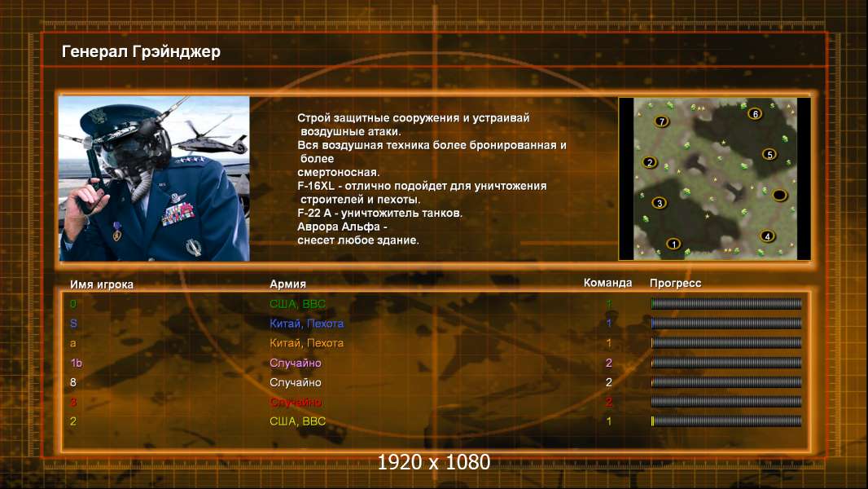Viewport: 868px width, 489px height.
Task: Click red player name 3
Action: tap(73, 402)
